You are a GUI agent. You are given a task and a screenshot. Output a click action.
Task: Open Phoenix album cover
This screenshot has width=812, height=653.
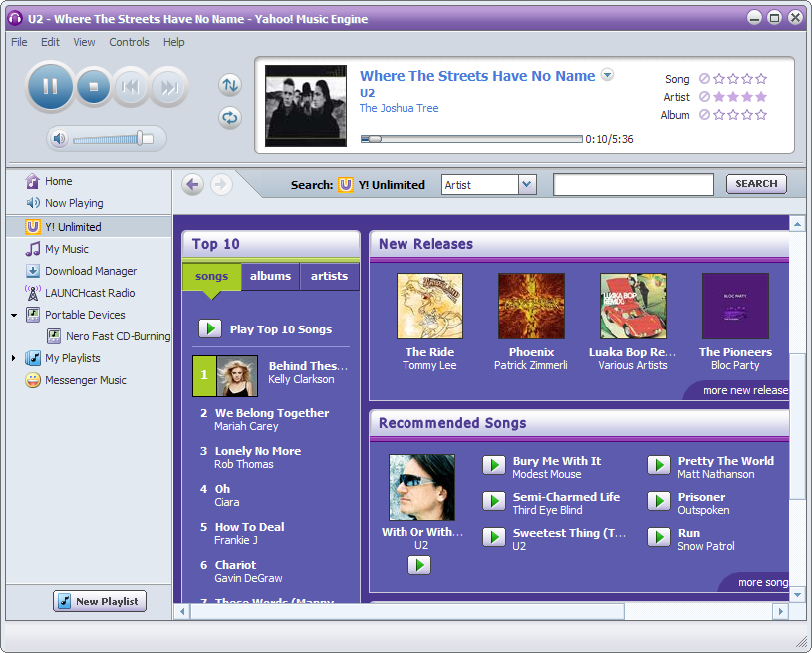pos(531,307)
